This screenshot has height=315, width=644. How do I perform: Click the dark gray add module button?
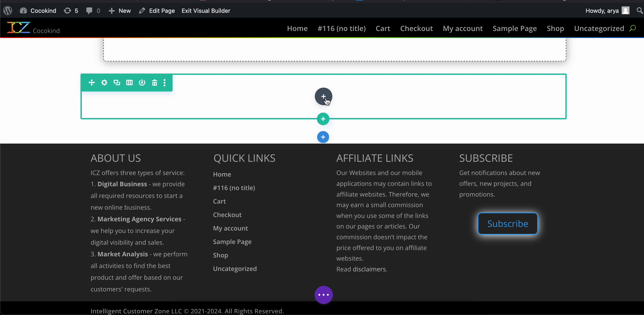pos(323,97)
